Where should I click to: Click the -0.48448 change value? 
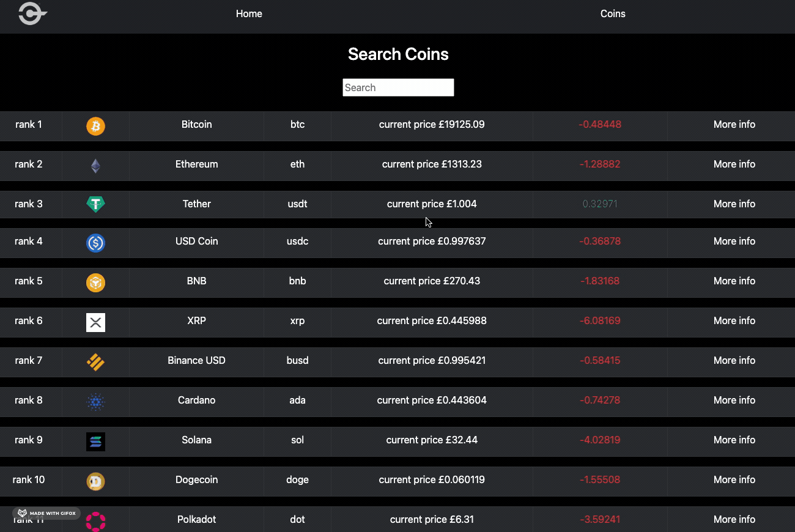point(600,124)
